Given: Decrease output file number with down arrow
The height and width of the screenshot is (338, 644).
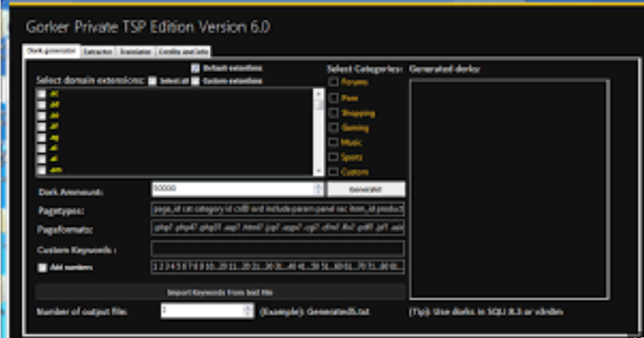Looking at the screenshot, I should (248, 314).
